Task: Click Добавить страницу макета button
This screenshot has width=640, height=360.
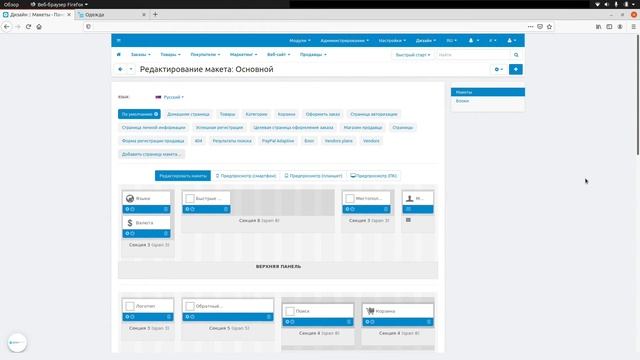Action: pyautogui.click(x=151, y=154)
